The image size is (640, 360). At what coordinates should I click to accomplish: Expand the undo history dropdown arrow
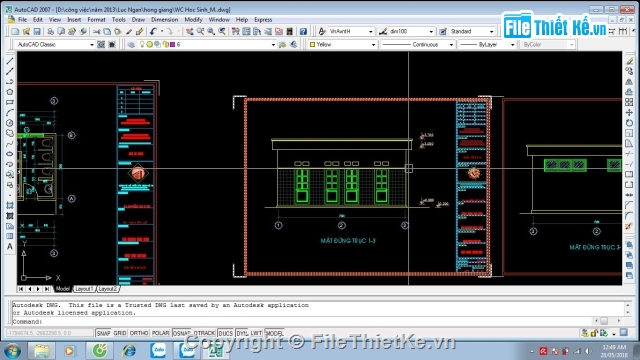pyautogui.click(x=162, y=31)
